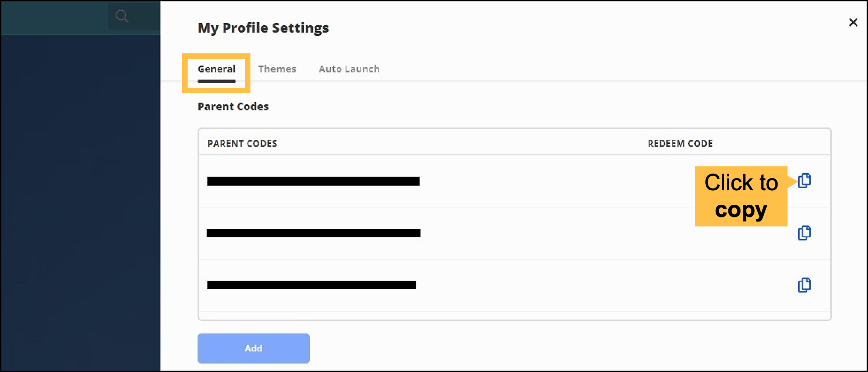Open the Auto Launch tab

(x=349, y=69)
